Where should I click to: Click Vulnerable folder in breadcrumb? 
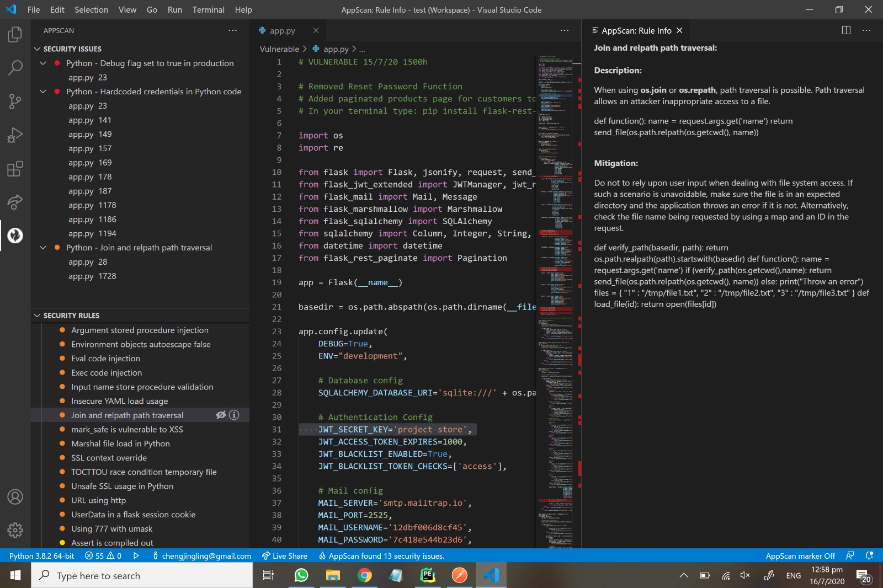pos(279,49)
